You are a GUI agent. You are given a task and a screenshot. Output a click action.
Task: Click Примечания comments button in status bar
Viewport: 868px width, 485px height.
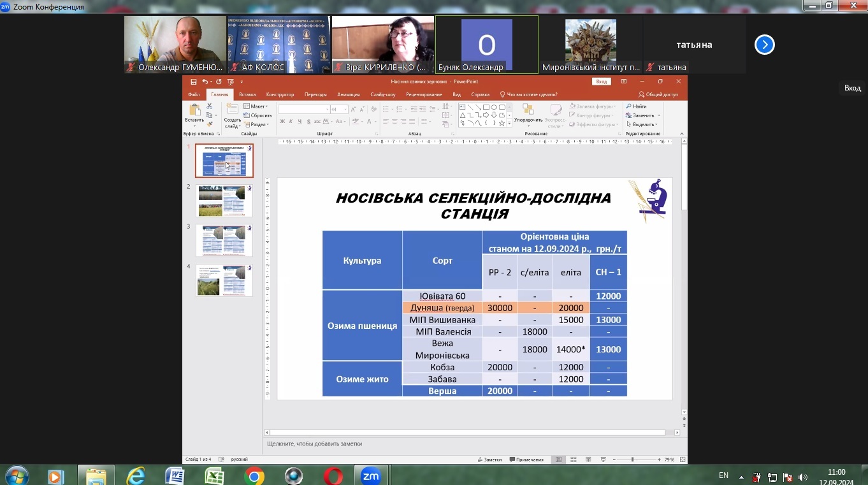(x=526, y=460)
